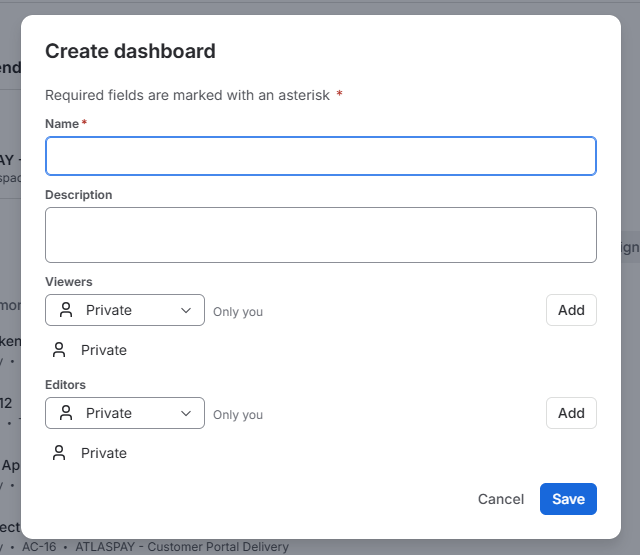Image resolution: width=640 pixels, height=555 pixels.
Task: Click the chevron in Editors dropdown
Action: point(186,413)
